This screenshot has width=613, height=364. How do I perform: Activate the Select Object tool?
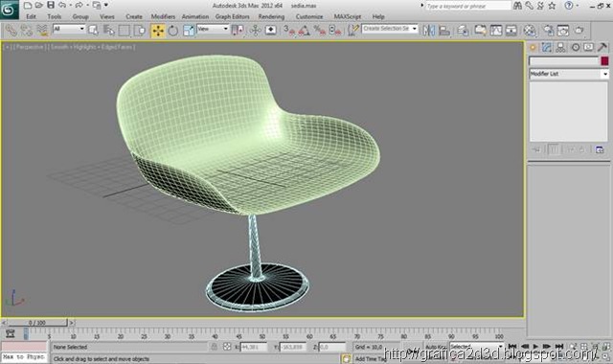pyautogui.click(x=93, y=30)
